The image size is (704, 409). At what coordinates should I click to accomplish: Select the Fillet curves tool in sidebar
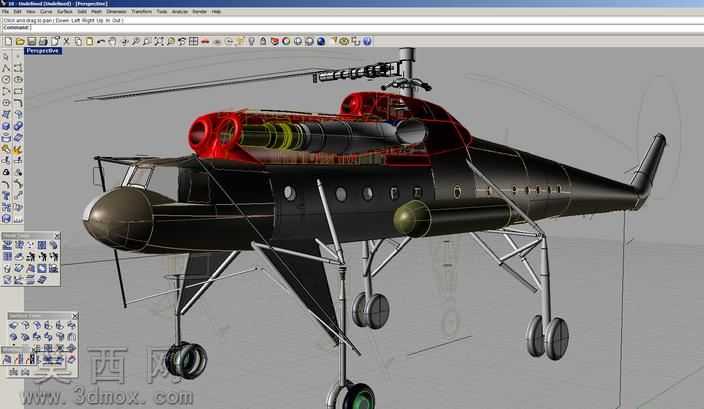pos(18,103)
